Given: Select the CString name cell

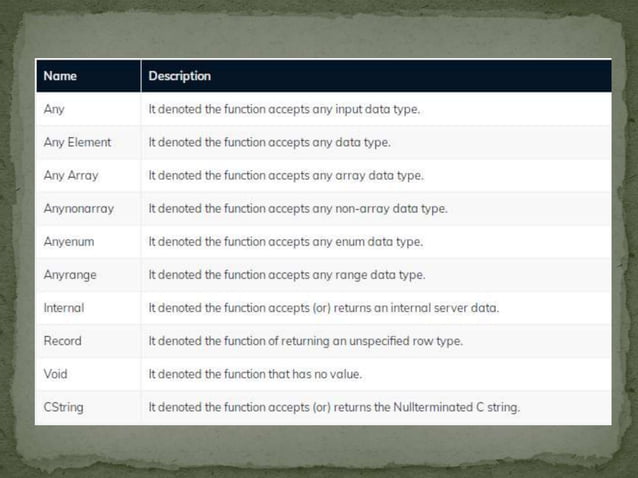Looking at the screenshot, I should pyautogui.click(x=88, y=407).
